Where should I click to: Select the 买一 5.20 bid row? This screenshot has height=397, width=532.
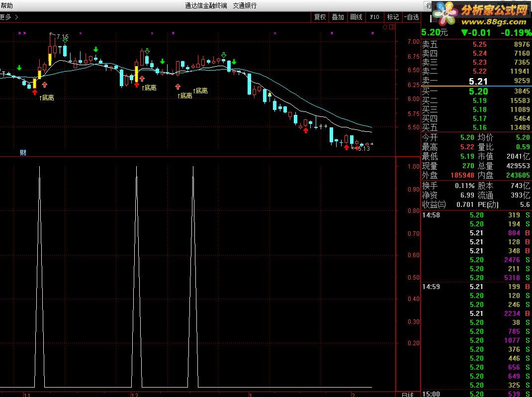coord(476,91)
